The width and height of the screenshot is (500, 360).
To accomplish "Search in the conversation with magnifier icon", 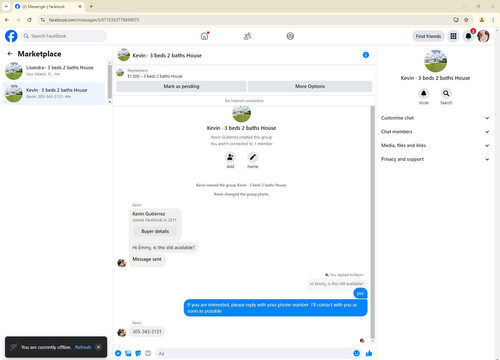I will [x=446, y=93].
